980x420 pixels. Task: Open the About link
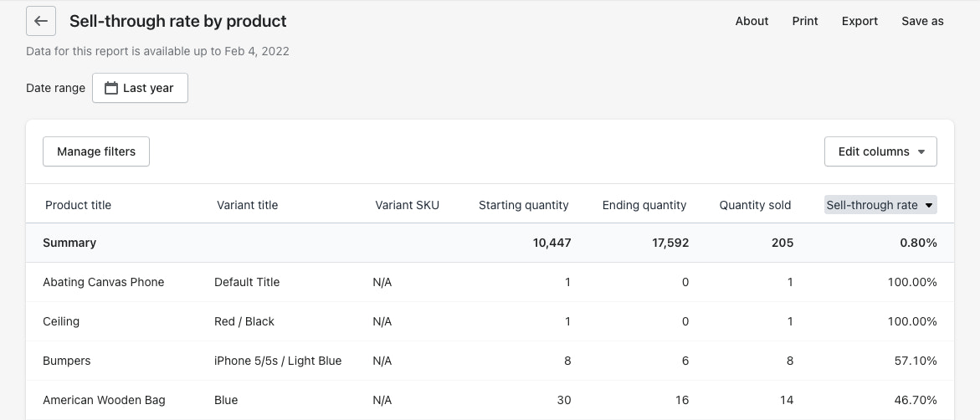point(752,21)
